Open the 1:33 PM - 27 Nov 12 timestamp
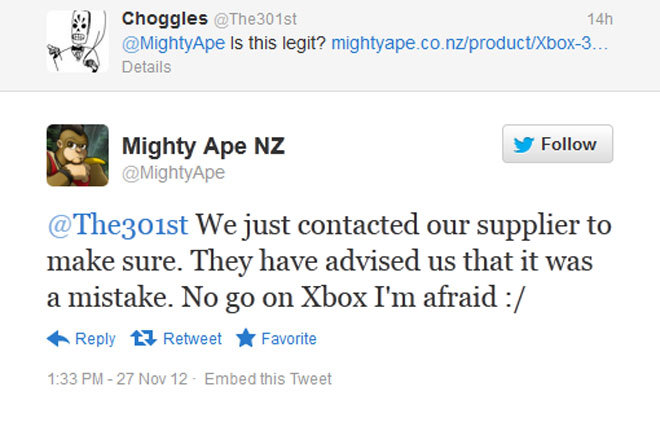The image size is (660, 422). pos(117,379)
